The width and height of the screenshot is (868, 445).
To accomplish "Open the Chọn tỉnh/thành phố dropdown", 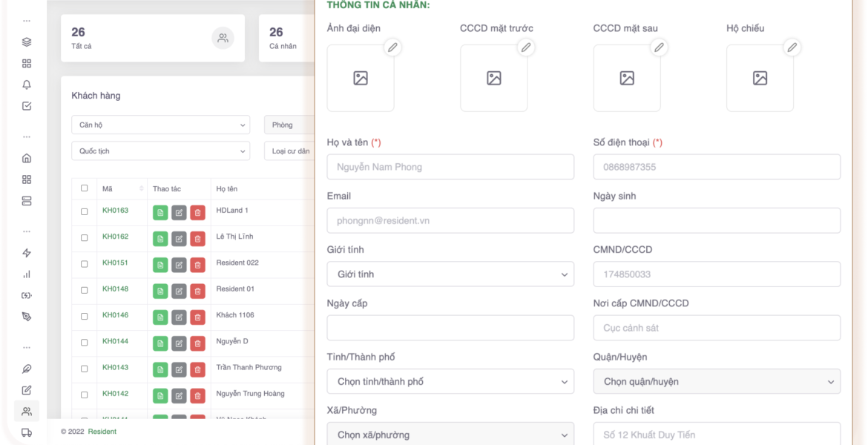I will pos(450,382).
